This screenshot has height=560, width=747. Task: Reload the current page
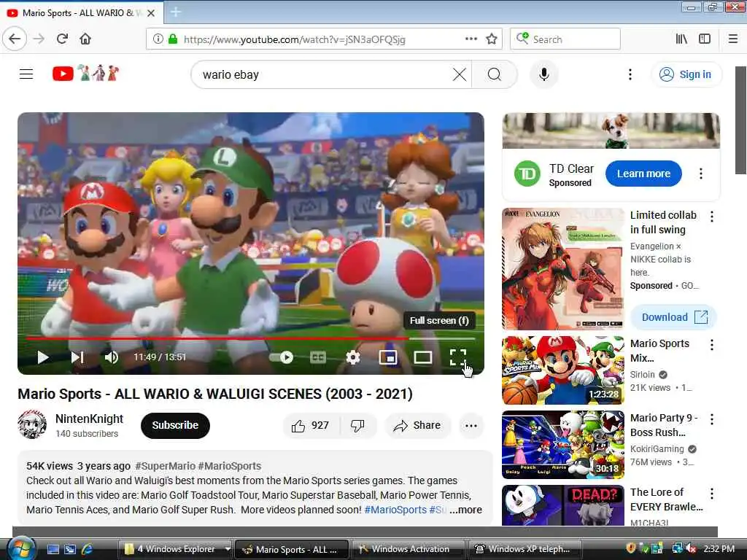tap(63, 39)
